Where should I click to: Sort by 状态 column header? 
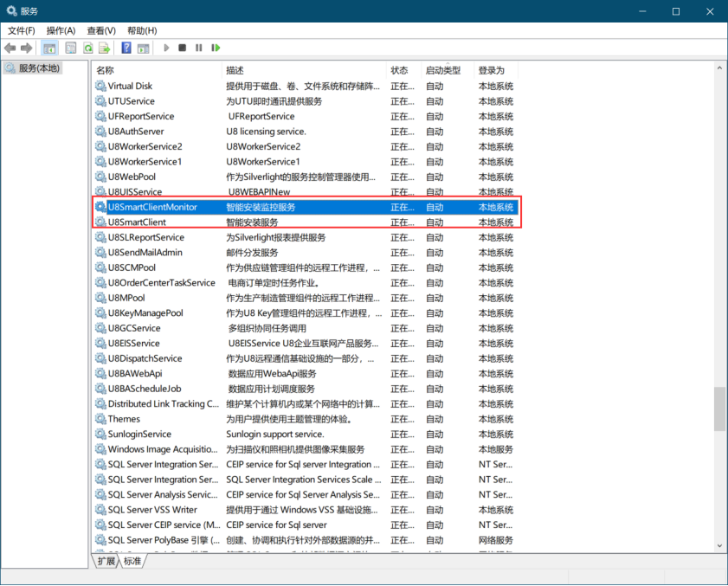403,70
